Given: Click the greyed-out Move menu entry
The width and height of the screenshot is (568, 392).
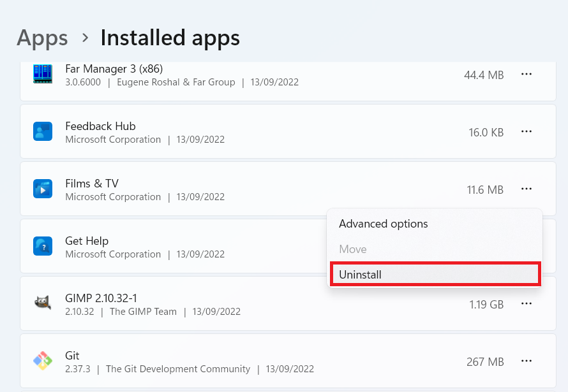Looking at the screenshot, I should [353, 249].
